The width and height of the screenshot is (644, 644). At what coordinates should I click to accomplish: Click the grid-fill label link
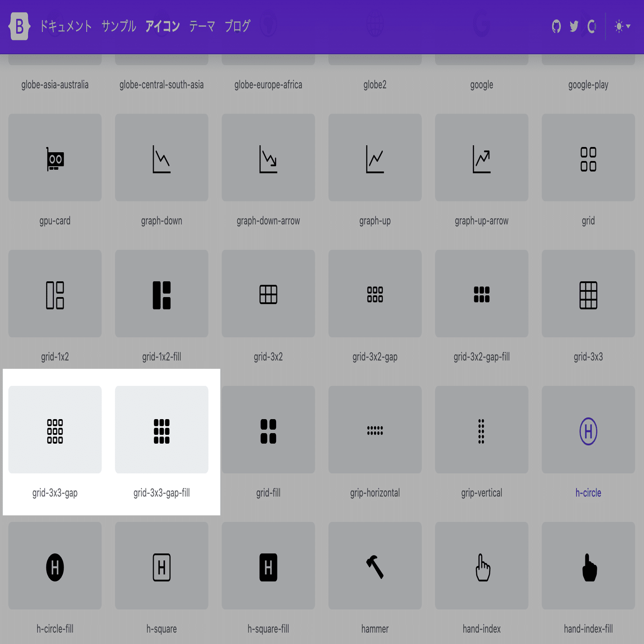click(x=268, y=493)
